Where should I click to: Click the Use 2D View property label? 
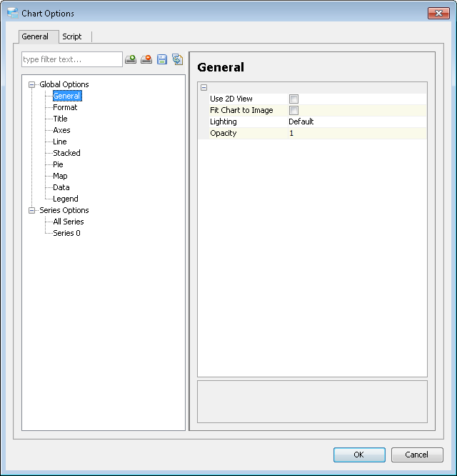[x=231, y=99]
